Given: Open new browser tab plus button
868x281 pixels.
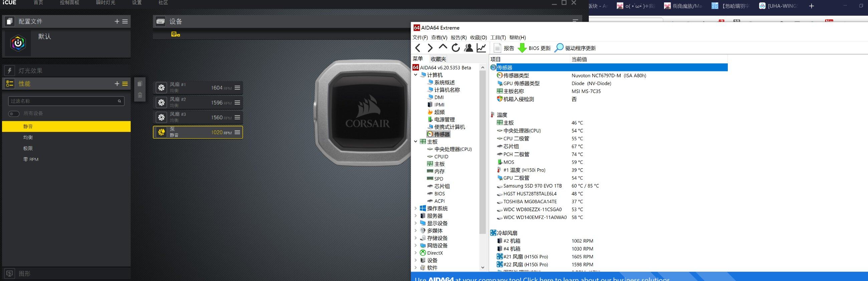Looking at the screenshot, I should pos(811,6).
